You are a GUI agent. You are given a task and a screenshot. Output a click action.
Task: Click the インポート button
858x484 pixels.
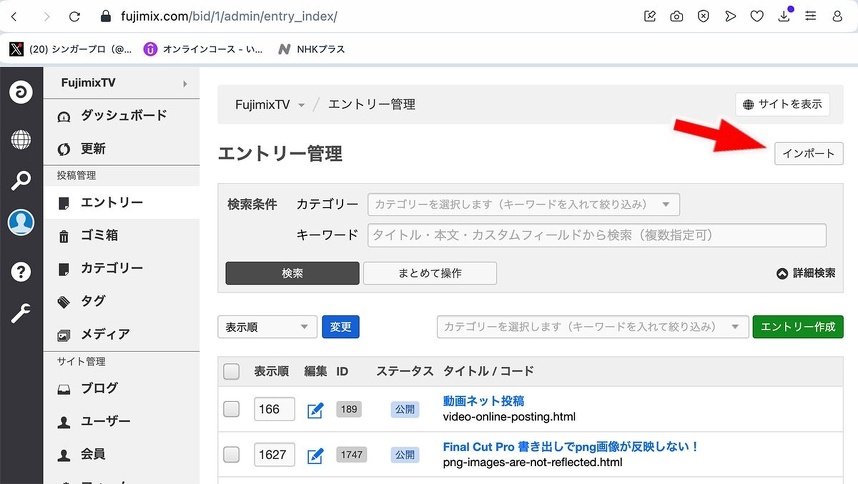pyautogui.click(x=809, y=153)
